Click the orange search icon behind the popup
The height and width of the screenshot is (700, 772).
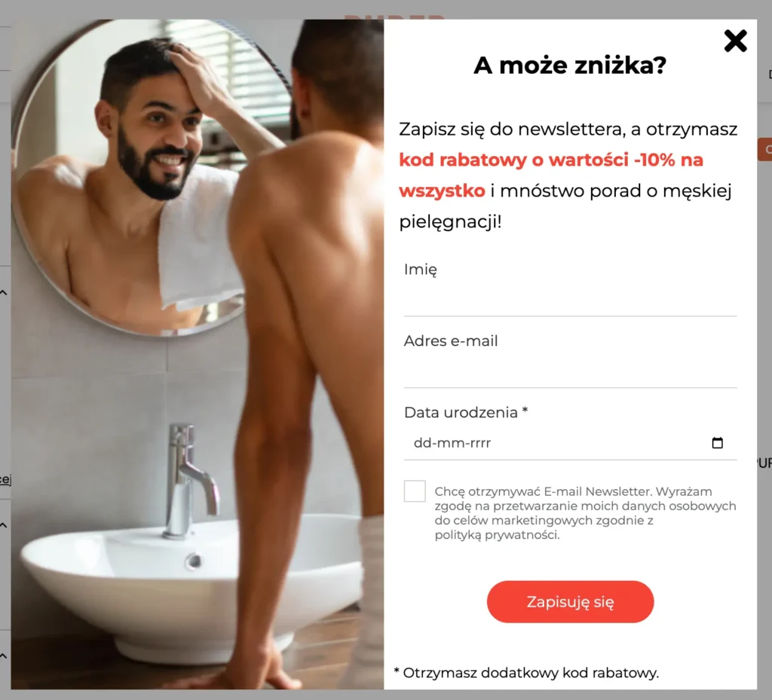tap(767, 149)
